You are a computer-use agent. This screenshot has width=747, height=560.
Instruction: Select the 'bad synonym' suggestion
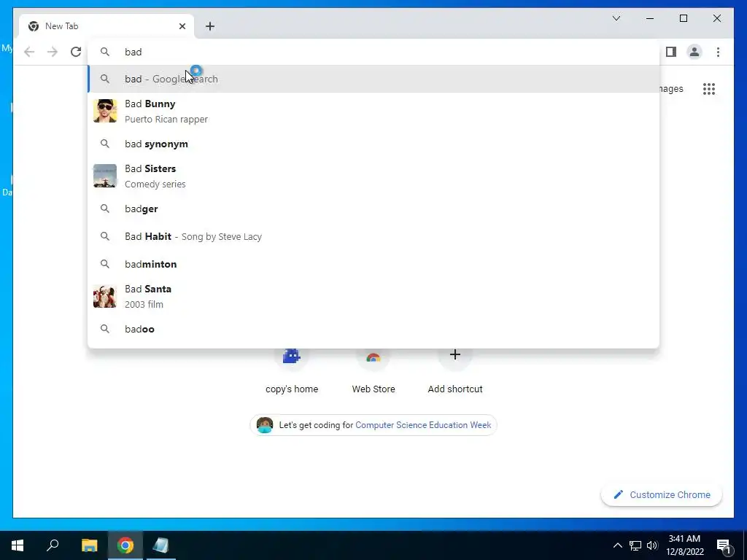(x=373, y=144)
